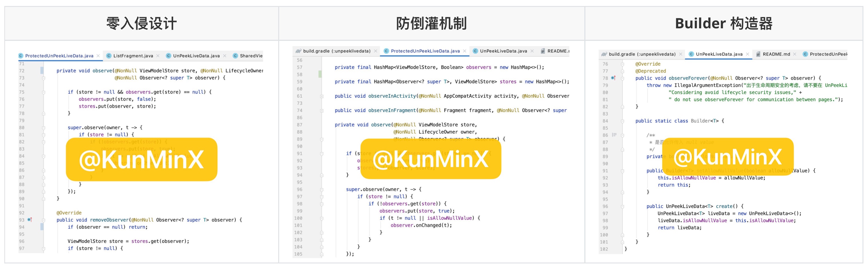This screenshot has width=868, height=266.
Task: Close the ListFragment.java tab
Action: point(158,56)
